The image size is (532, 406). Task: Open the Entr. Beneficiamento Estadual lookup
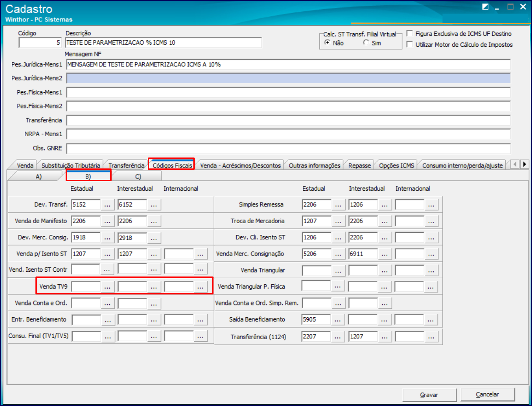coord(108,319)
